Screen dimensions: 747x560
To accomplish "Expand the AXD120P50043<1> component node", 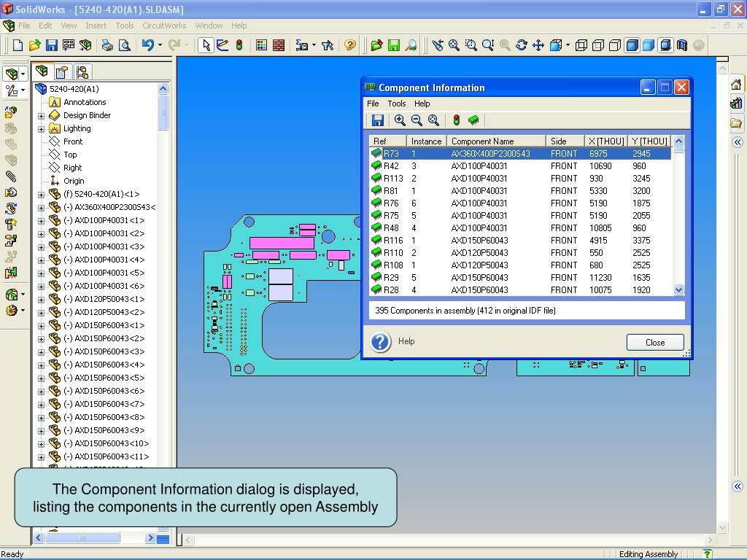I will coord(41,300).
